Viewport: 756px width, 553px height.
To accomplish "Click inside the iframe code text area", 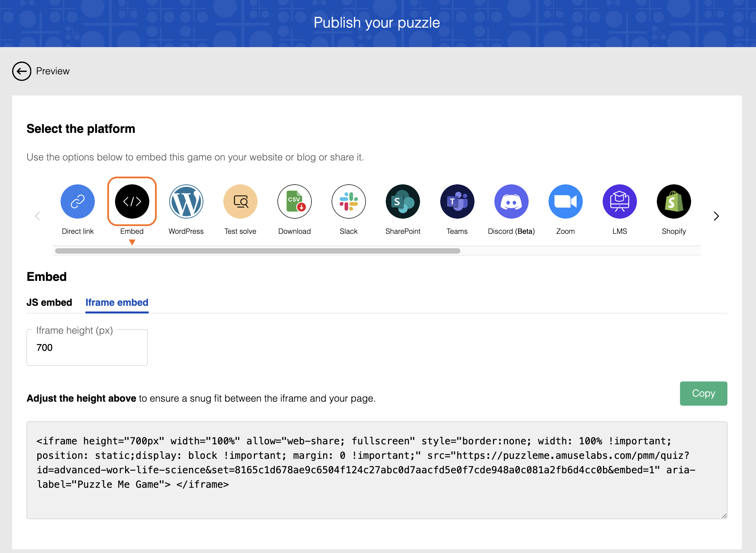I will coord(377,470).
